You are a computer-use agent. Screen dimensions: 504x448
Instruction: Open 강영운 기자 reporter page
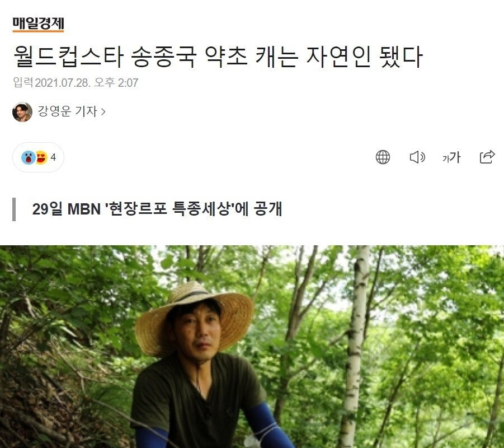pos(68,111)
